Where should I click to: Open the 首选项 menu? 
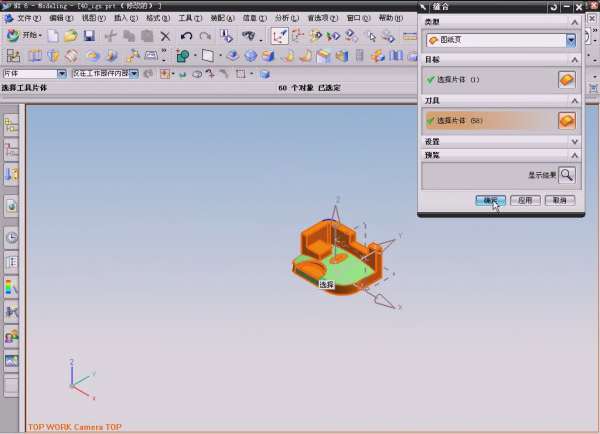click(323, 18)
